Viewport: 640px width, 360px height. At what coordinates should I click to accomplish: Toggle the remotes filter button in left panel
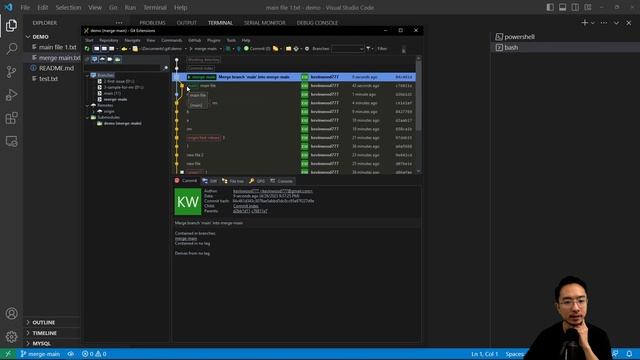pos(102,59)
